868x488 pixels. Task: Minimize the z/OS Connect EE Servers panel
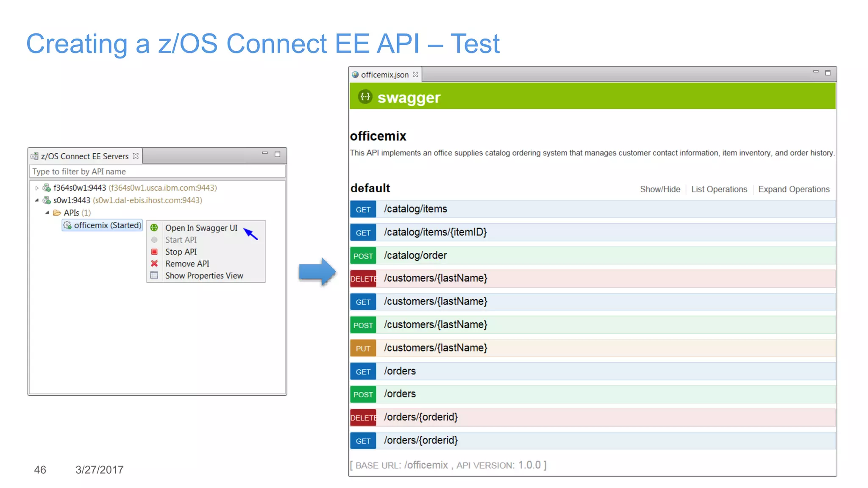(x=265, y=153)
